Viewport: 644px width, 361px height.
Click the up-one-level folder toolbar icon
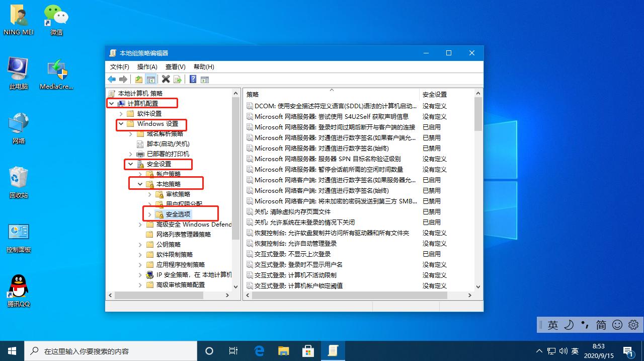[138, 79]
